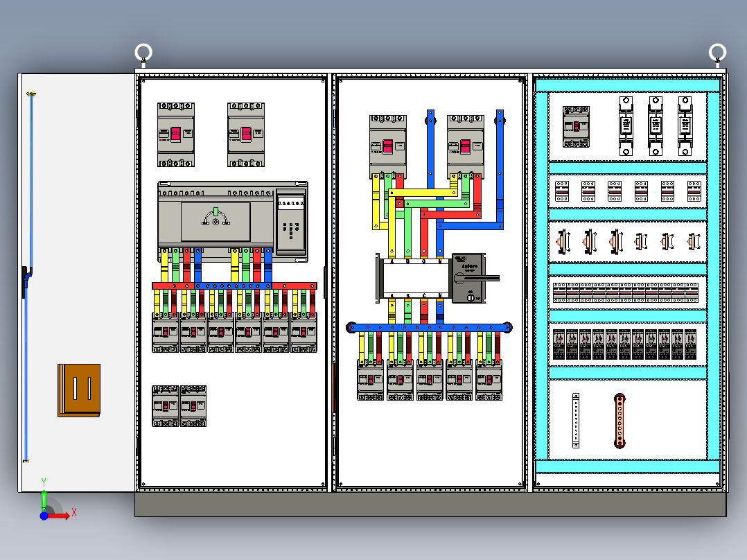Select the middle fuse holder in the right panel

pos(656,126)
